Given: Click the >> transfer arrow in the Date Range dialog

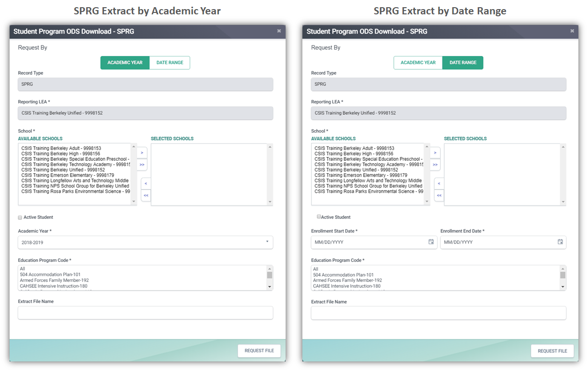Looking at the screenshot, I should [435, 164].
